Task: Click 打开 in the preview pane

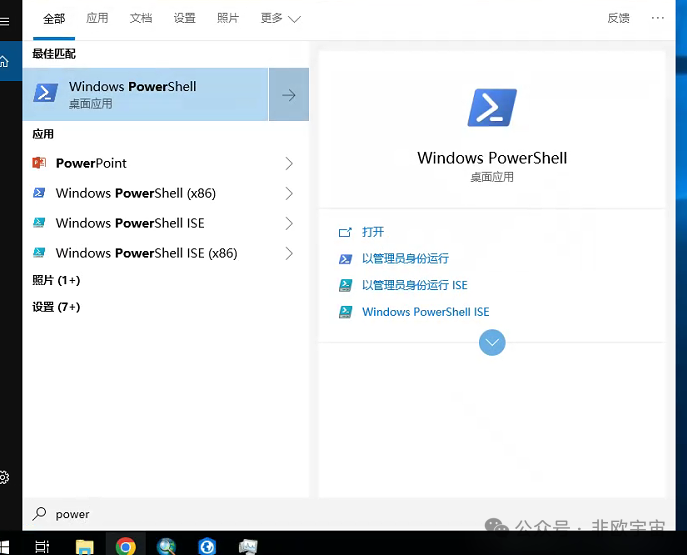Action: coord(373,232)
